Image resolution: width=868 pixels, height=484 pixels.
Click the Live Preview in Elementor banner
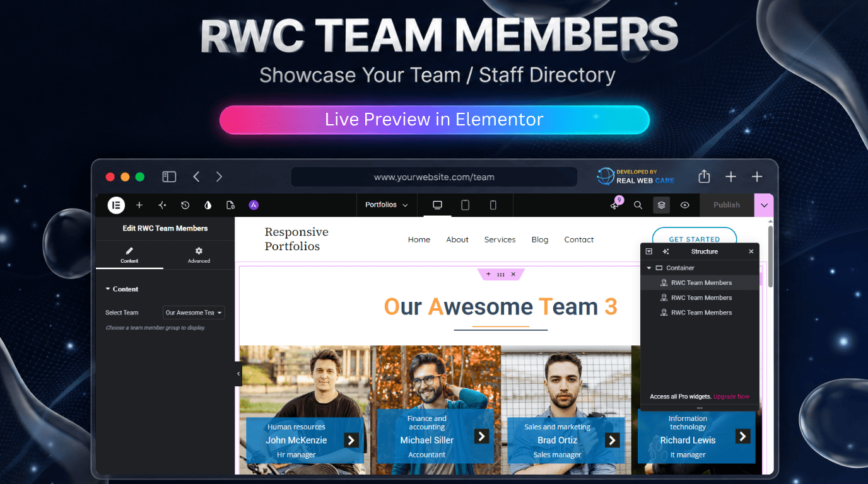click(434, 120)
